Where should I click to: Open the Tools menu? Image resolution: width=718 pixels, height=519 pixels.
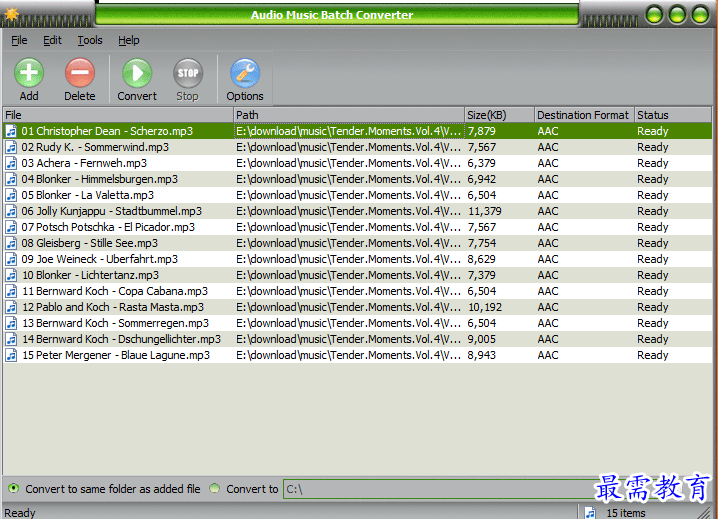coord(90,40)
